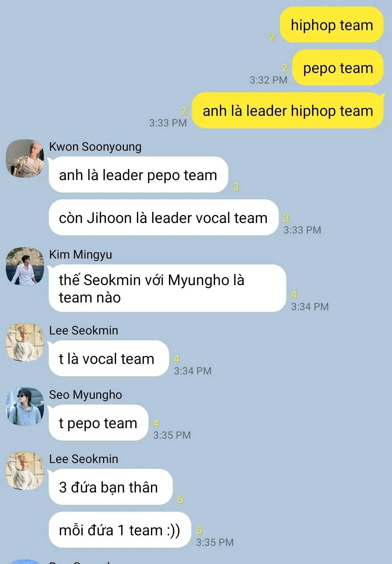Tap Kim Mingyu's avatar photo
The height and width of the screenshot is (564, 392).
pyautogui.click(x=25, y=266)
